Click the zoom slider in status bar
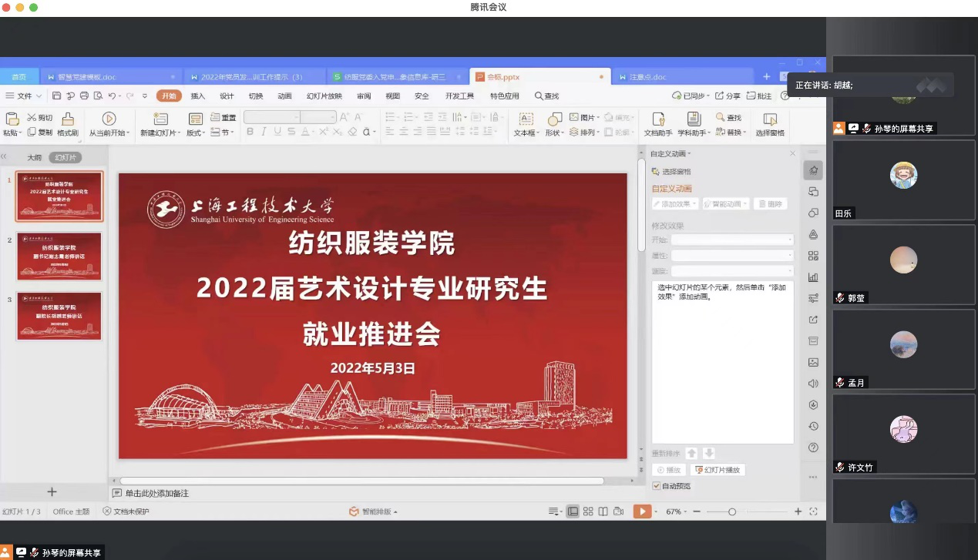Viewport: 978px width, 560px height. pos(731,511)
